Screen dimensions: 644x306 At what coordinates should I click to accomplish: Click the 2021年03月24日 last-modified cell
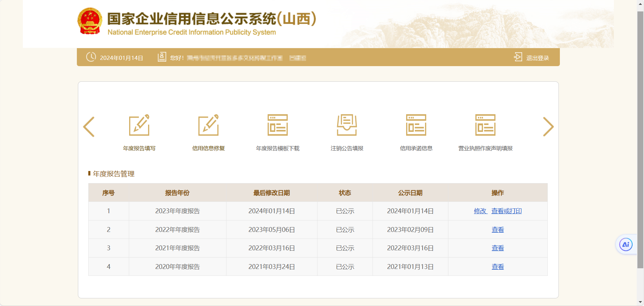(272, 267)
